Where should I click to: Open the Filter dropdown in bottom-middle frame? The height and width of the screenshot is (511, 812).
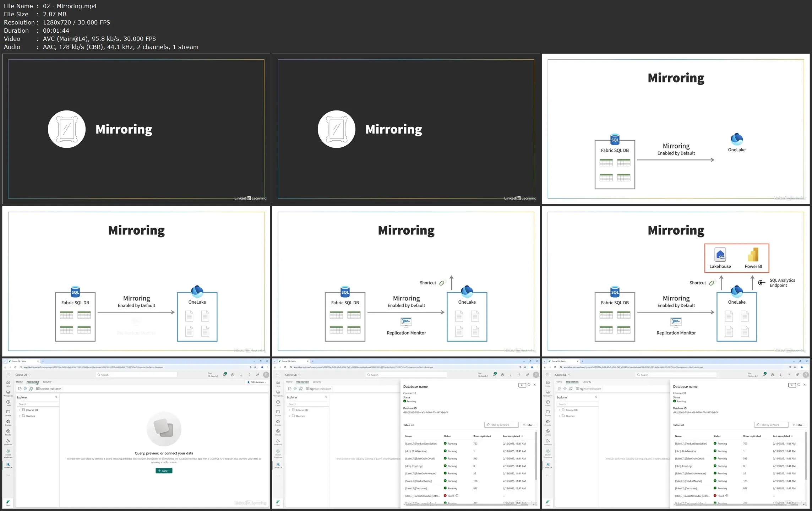[529, 425]
